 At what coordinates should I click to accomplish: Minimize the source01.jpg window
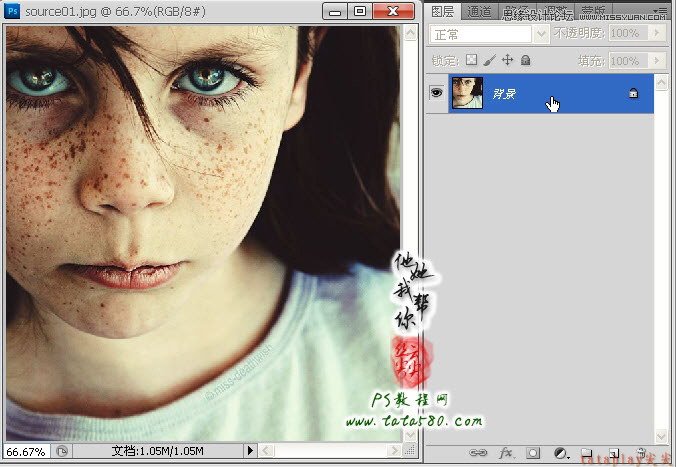(x=335, y=12)
